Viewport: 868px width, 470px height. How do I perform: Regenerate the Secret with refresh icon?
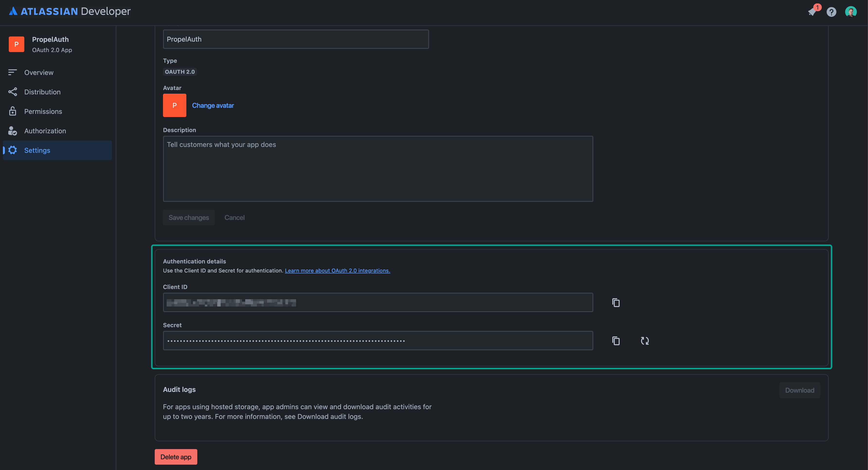click(645, 341)
